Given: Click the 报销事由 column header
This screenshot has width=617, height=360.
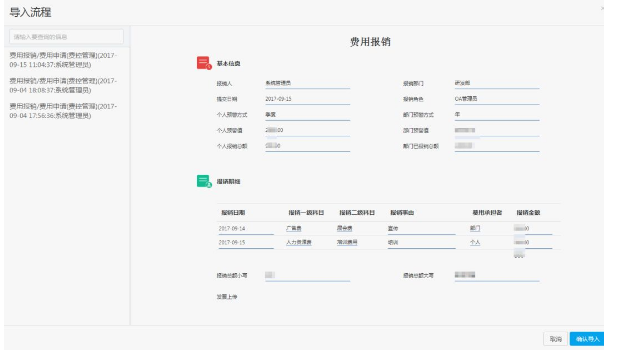Looking at the screenshot, I should click(402, 213).
